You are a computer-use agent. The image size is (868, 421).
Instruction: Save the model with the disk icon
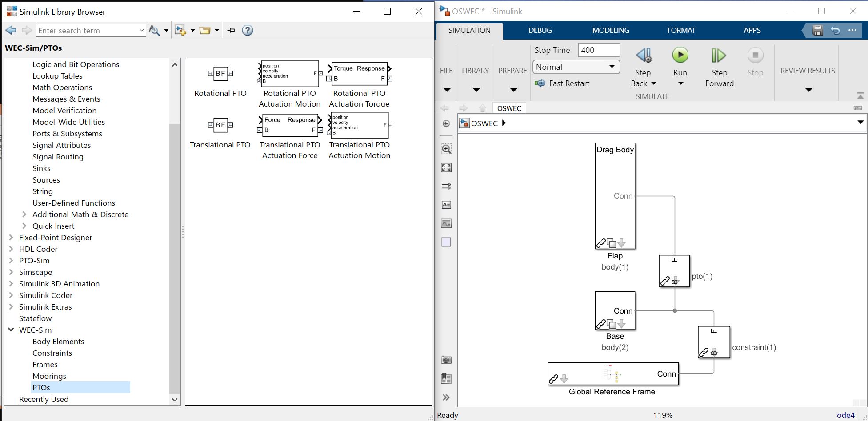(817, 30)
